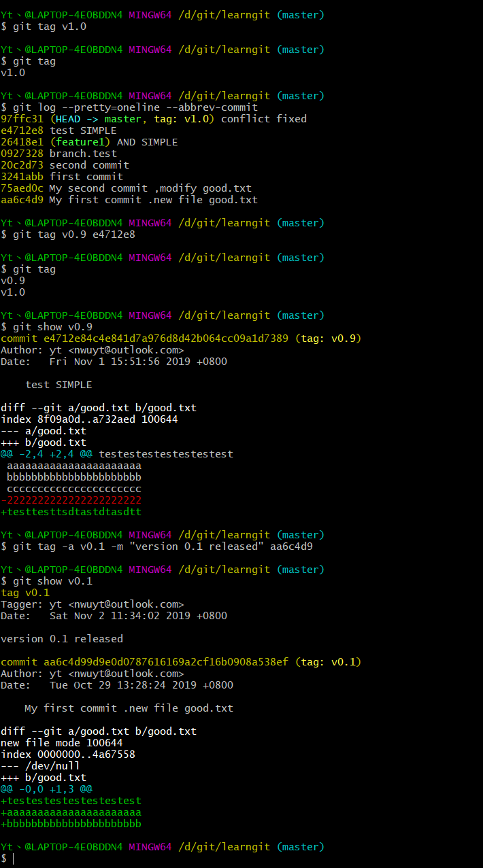Click the last green '+bbbbbbbbbbbbbbbbbbbbbb' diff line
Image resolution: width=483 pixels, height=868 pixels.
click(x=71, y=824)
